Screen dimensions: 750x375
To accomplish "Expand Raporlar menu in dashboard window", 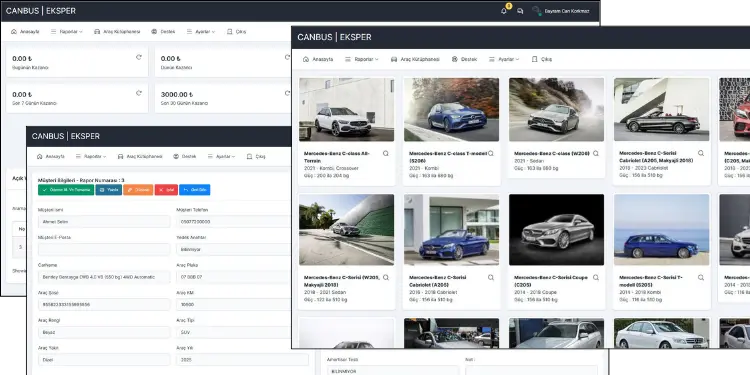I will click(66, 32).
